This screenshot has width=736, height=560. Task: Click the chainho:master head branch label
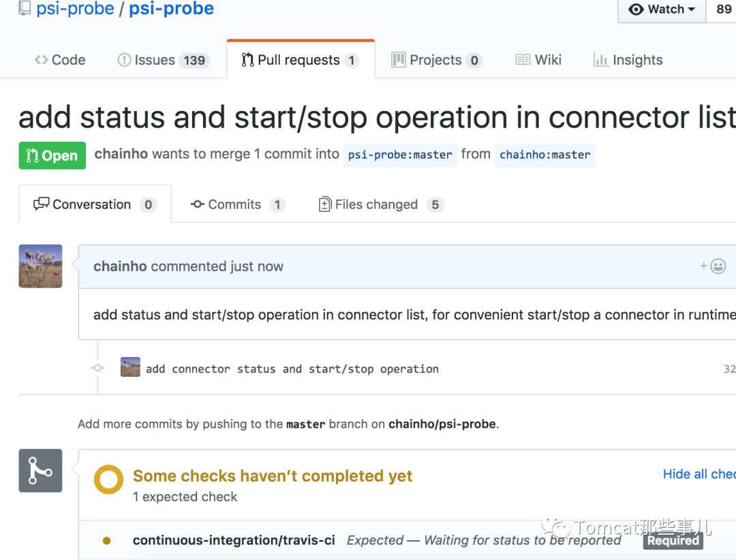coord(545,155)
